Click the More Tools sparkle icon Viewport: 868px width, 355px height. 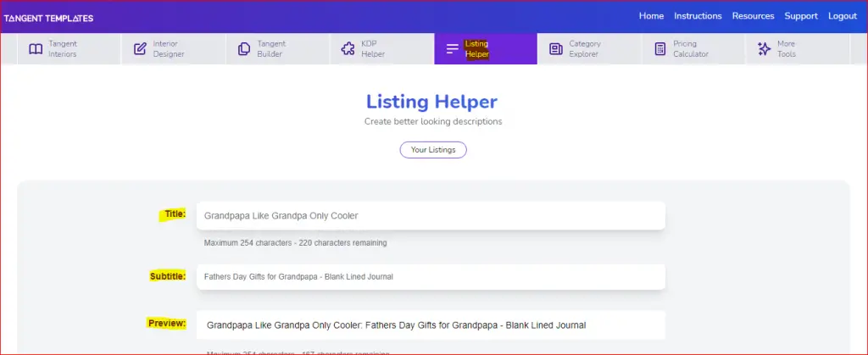(x=764, y=48)
